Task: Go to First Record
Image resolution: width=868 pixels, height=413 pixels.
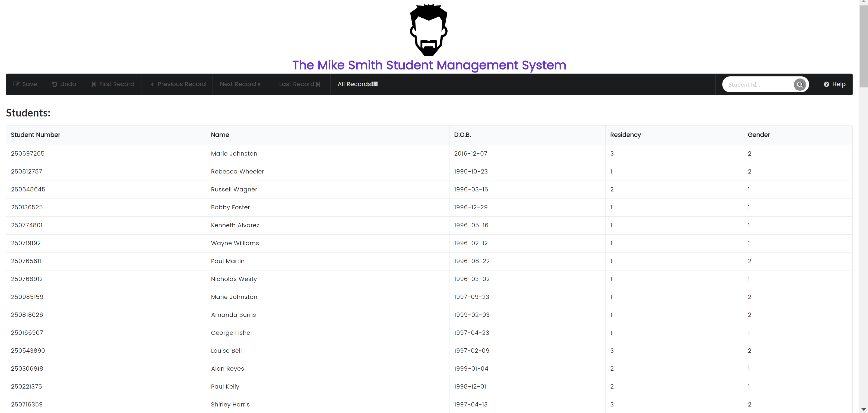Action: 113,84
